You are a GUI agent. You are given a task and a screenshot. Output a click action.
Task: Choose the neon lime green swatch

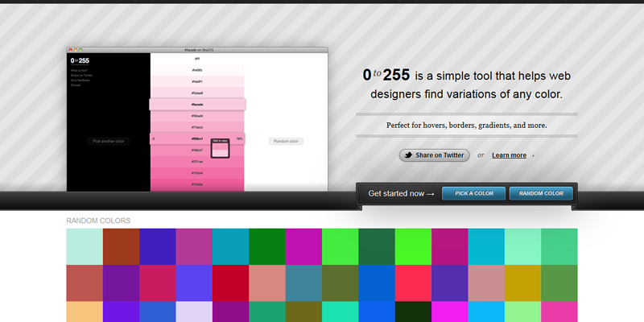(x=413, y=246)
